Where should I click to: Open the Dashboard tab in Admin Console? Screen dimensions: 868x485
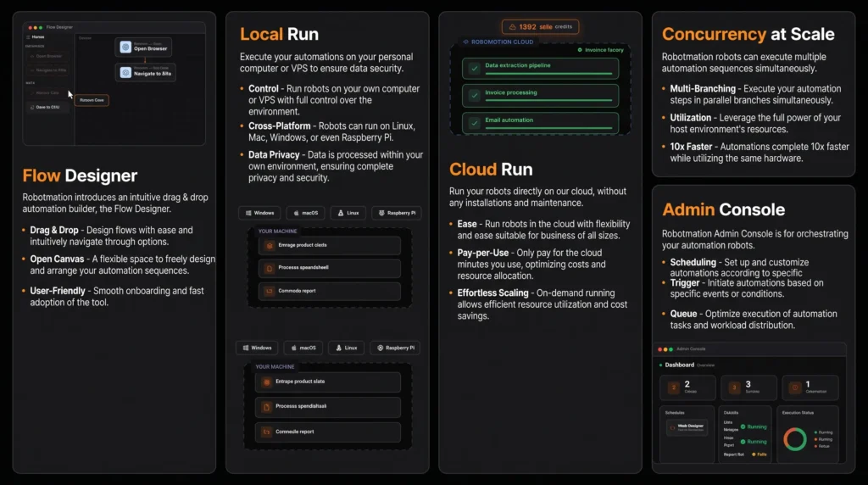(679, 365)
